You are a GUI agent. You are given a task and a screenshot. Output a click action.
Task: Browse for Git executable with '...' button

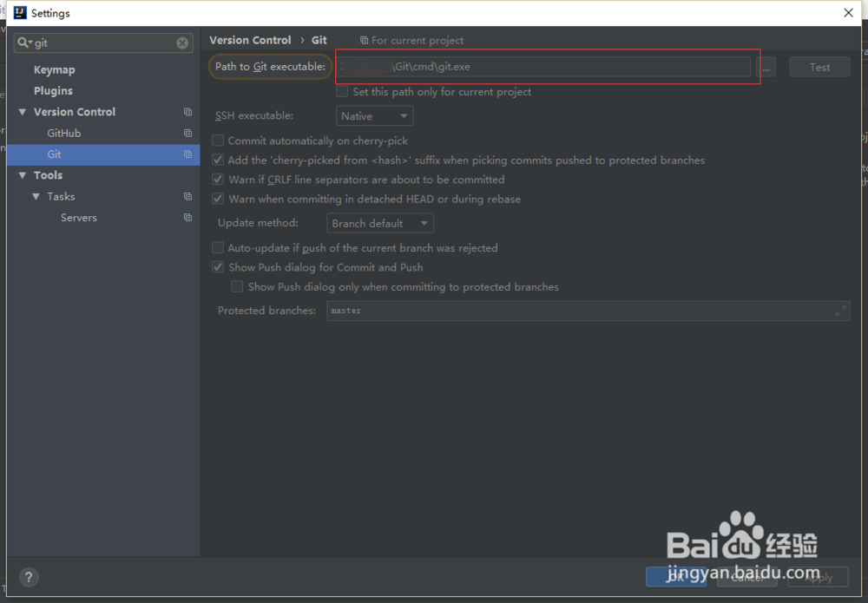tap(766, 68)
